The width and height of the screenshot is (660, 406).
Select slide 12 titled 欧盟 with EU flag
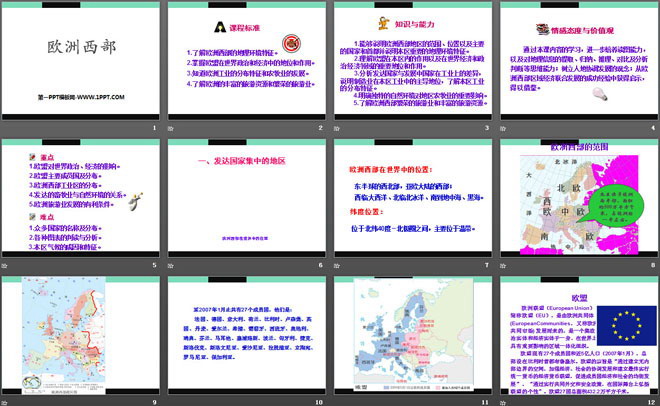579,336
